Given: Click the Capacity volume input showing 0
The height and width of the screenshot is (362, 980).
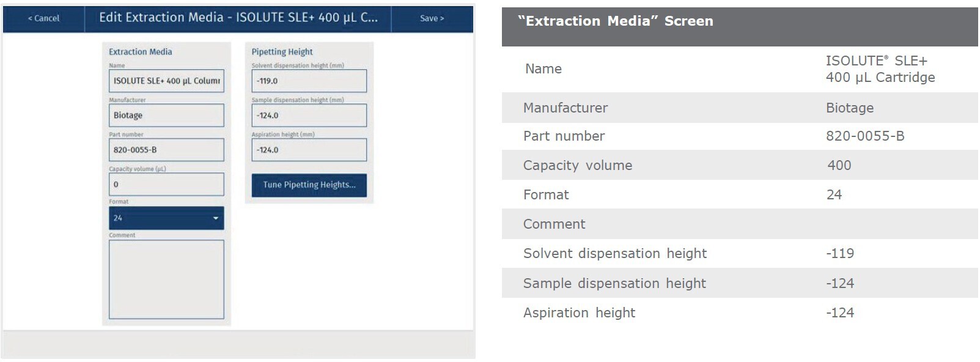Looking at the screenshot, I should pyautogui.click(x=166, y=184).
